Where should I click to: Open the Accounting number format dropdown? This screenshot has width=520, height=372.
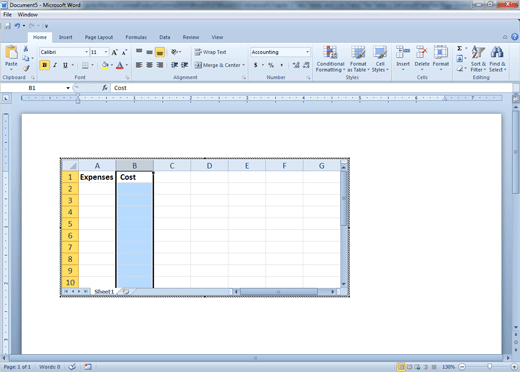coord(307,52)
